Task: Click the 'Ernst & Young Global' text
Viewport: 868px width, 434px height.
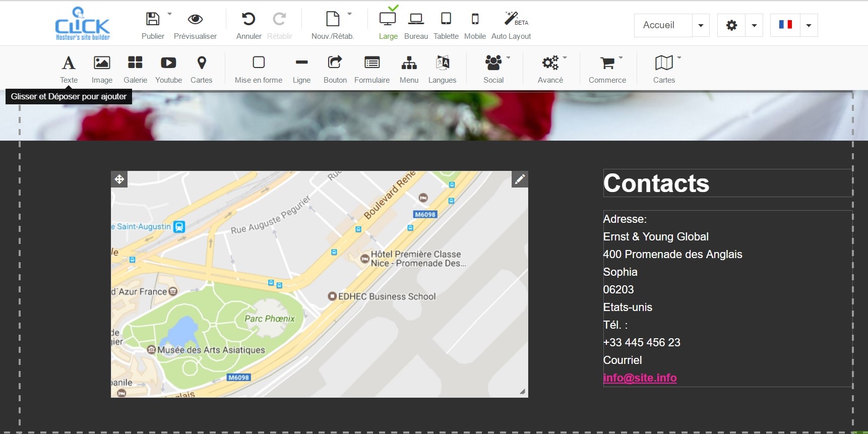Action: tap(656, 236)
